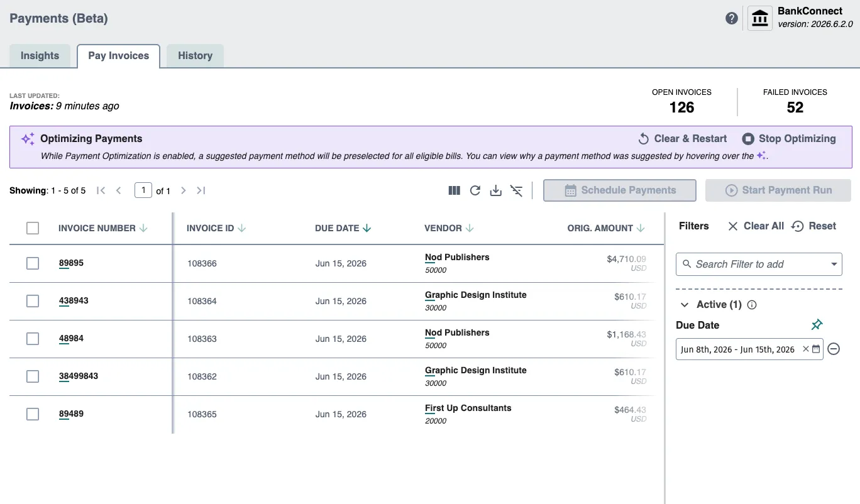Click the Active filters info icon
The width and height of the screenshot is (860, 504).
click(x=752, y=305)
